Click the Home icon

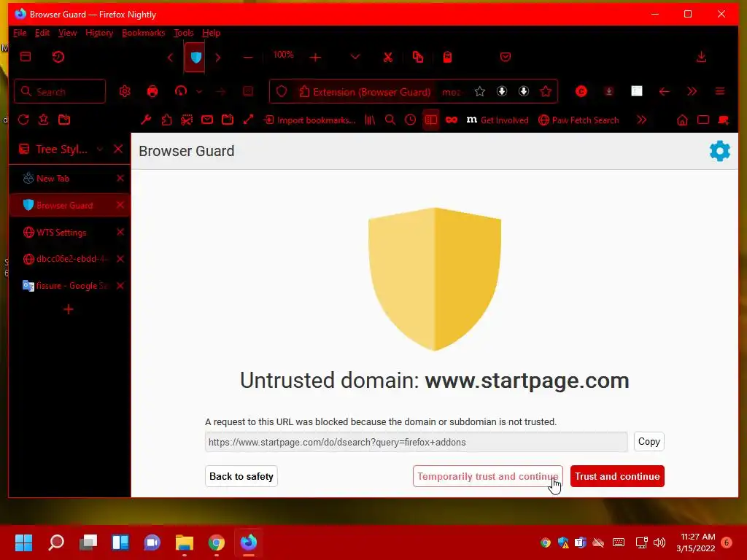pyautogui.click(x=682, y=120)
